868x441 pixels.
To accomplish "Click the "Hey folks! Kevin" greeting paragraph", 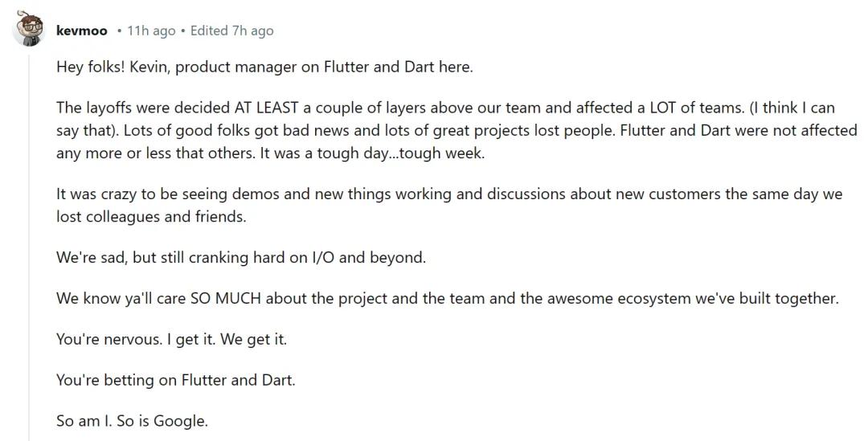I will pos(264,67).
